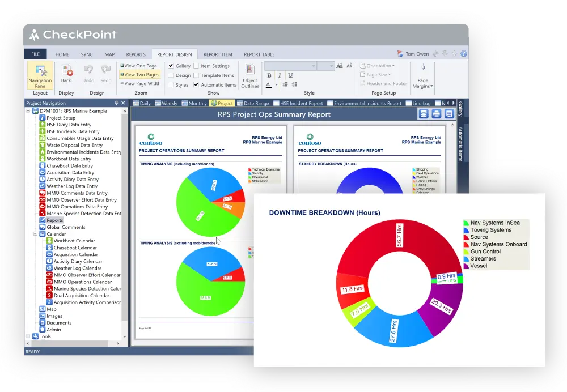Open the Monthly report tab

coord(194,103)
